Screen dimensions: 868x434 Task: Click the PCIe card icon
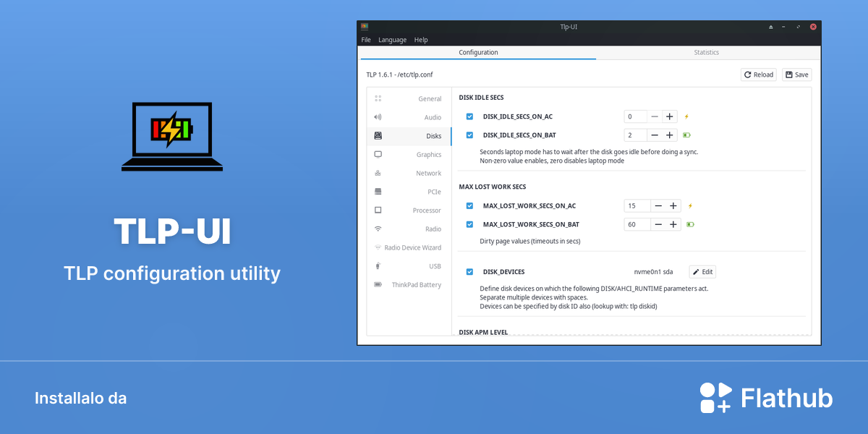pyautogui.click(x=378, y=192)
